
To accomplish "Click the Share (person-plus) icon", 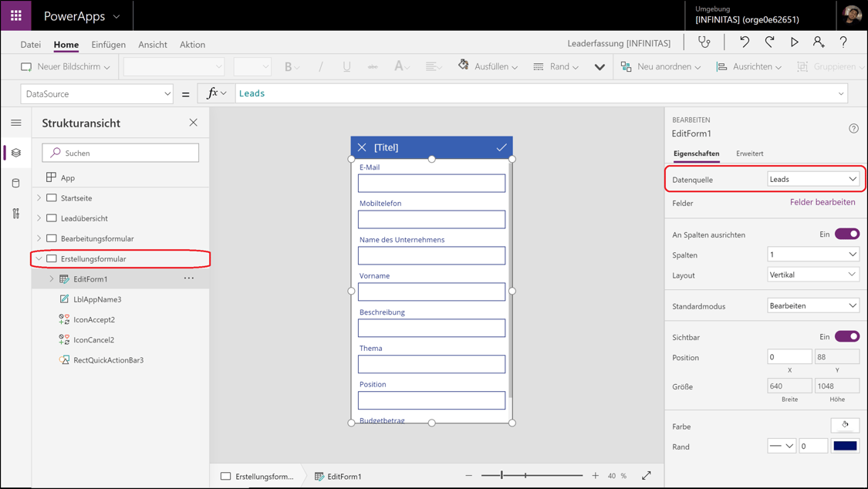I will (819, 42).
